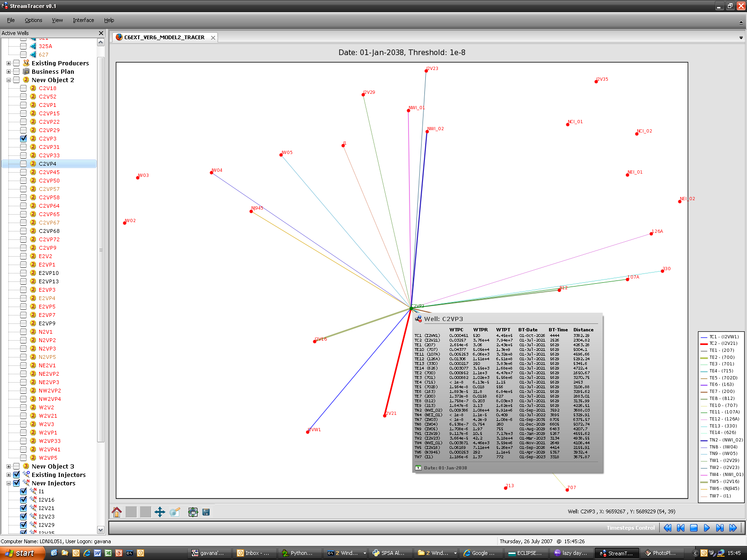Expand the Existing Producers tree node

coord(8,63)
